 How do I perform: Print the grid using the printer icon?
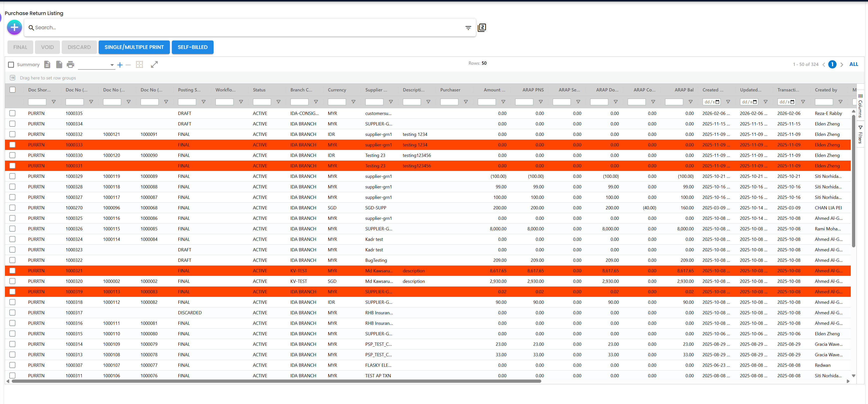pos(70,64)
